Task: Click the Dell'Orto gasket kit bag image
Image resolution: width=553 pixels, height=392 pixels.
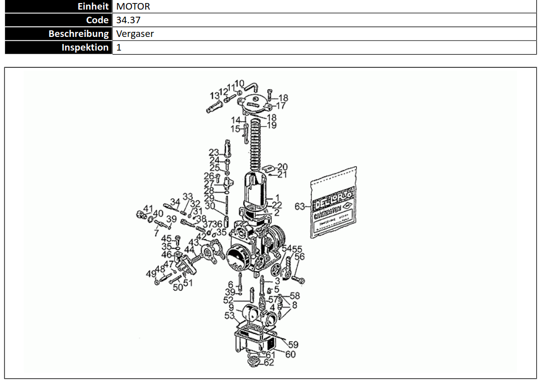Action: click(333, 203)
